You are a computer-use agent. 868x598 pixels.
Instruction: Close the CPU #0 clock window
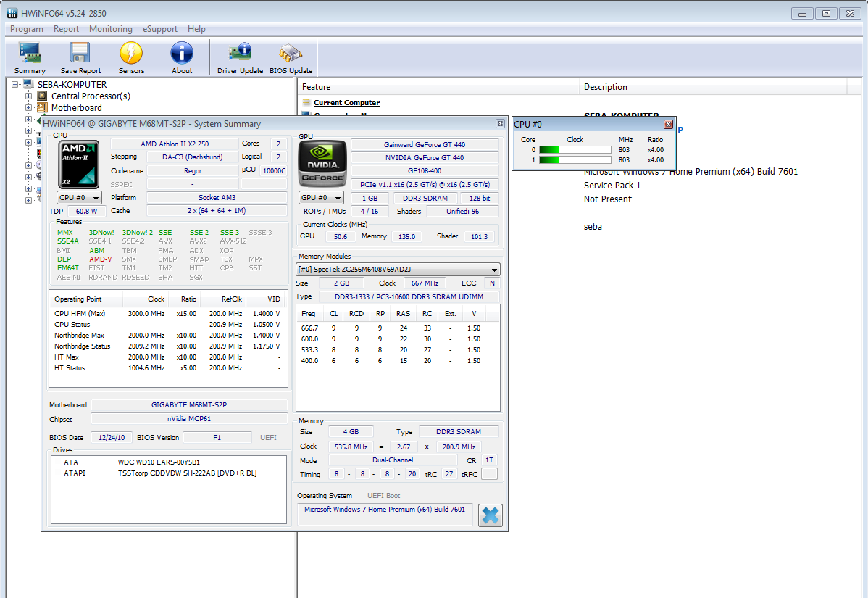[x=668, y=125]
